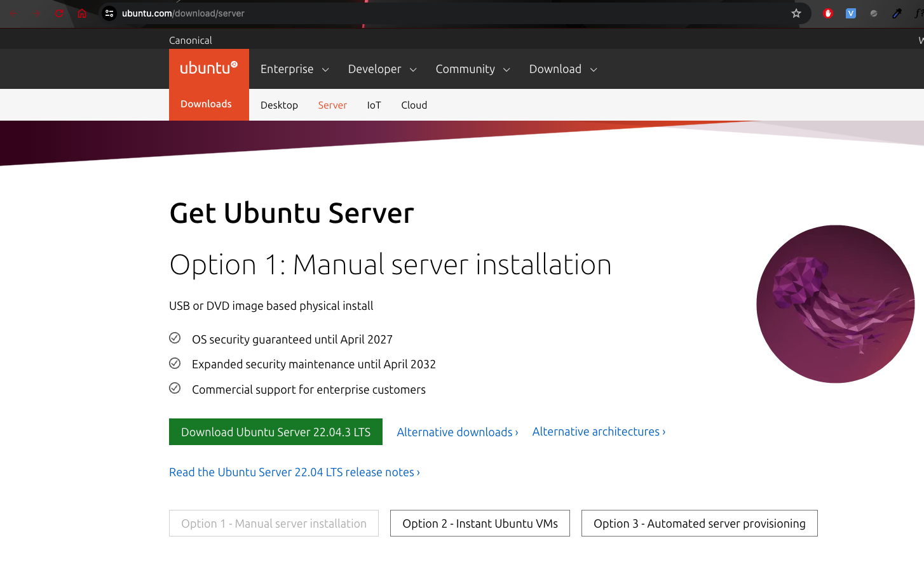This screenshot has height=567, width=924.
Task: Click the checkmark beside Expanded security maintenance
Action: pyautogui.click(x=175, y=363)
